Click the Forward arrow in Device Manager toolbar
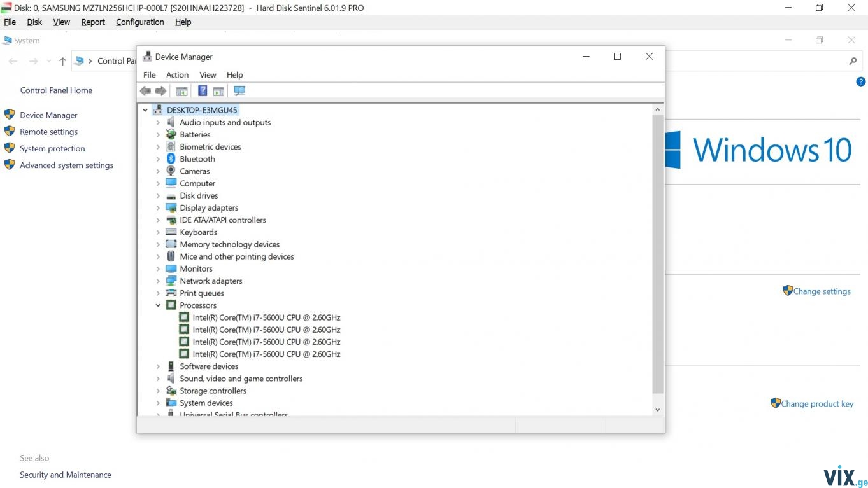868x488 pixels. tap(161, 91)
